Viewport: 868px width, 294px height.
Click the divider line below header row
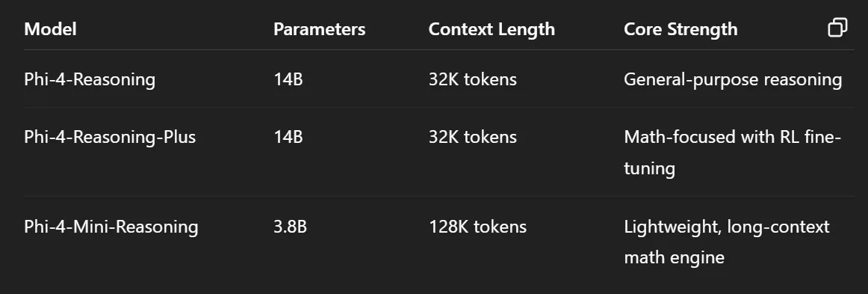[x=439, y=50]
